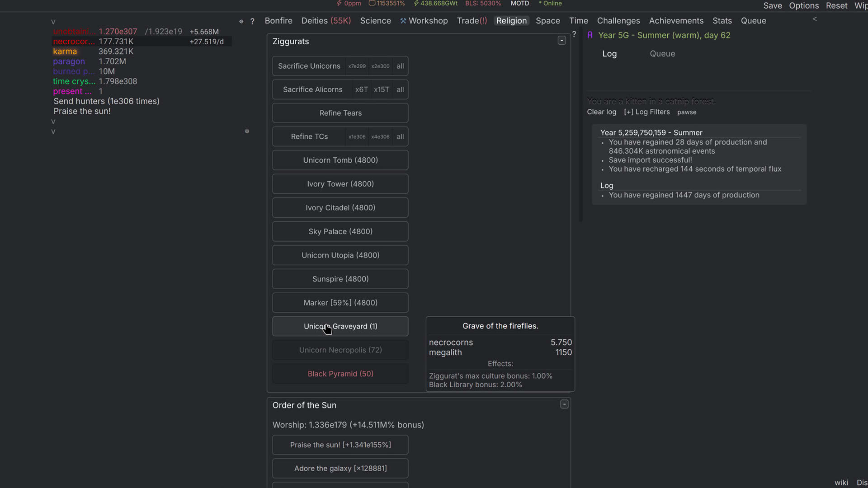
Task: Click Clear log link
Action: coord(601,112)
